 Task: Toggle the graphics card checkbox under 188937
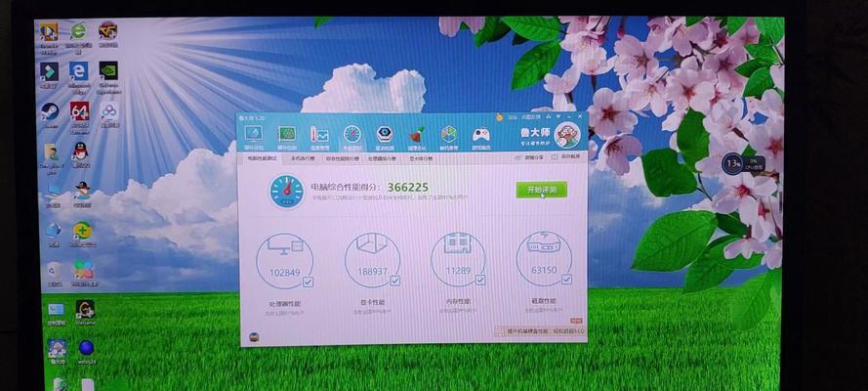click(394, 282)
